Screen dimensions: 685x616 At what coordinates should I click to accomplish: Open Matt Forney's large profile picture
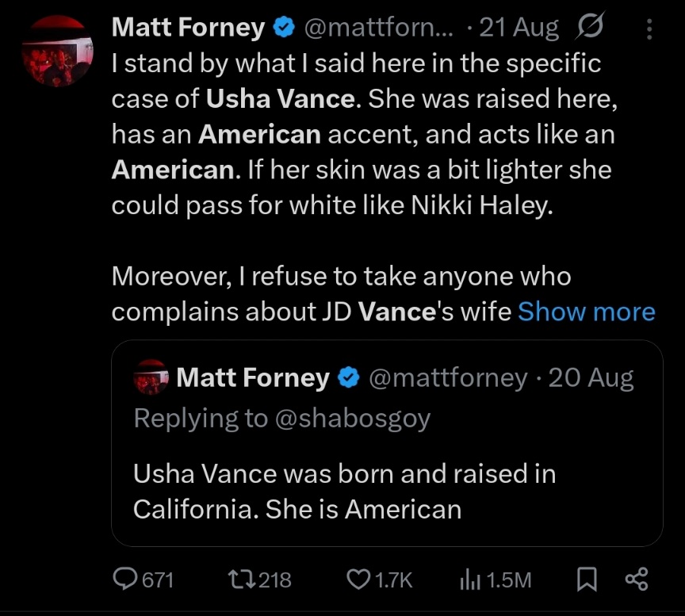point(57,51)
